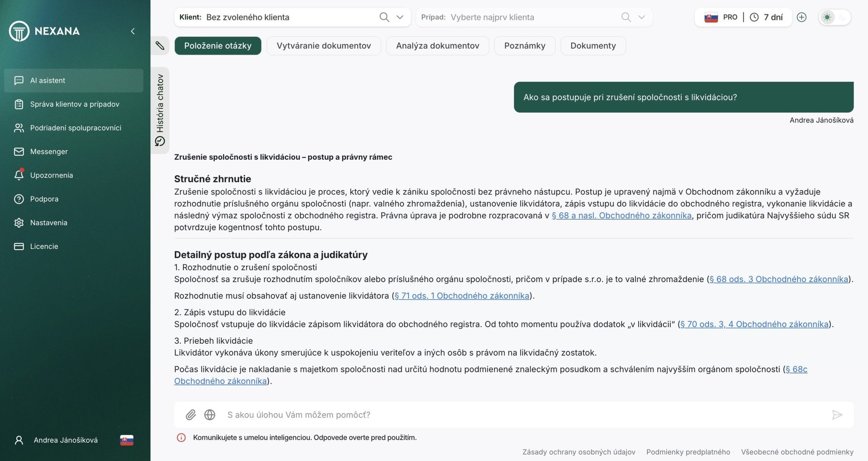
Task: Click the Slovak flag language selector in sidebar
Action: tap(127, 440)
